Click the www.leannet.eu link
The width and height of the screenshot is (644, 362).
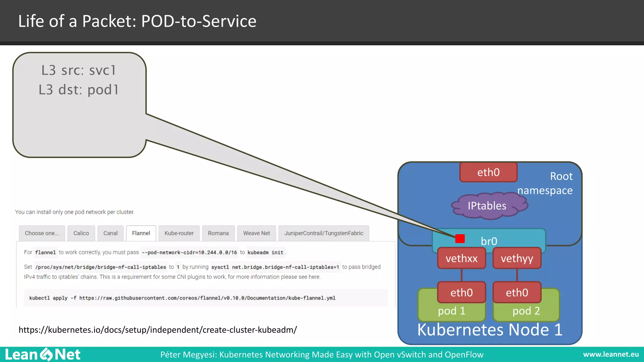coord(611,354)
